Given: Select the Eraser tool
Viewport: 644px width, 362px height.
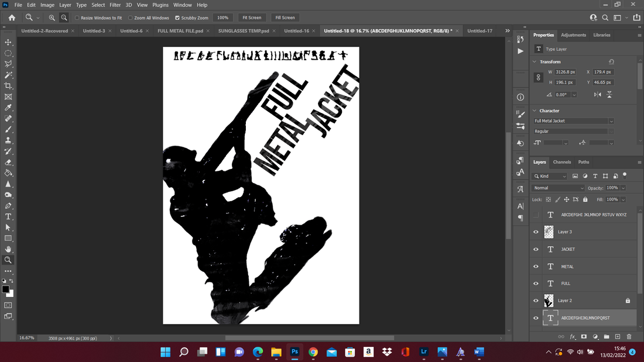Looking at the screenshot, I should [x=8, y=162].
